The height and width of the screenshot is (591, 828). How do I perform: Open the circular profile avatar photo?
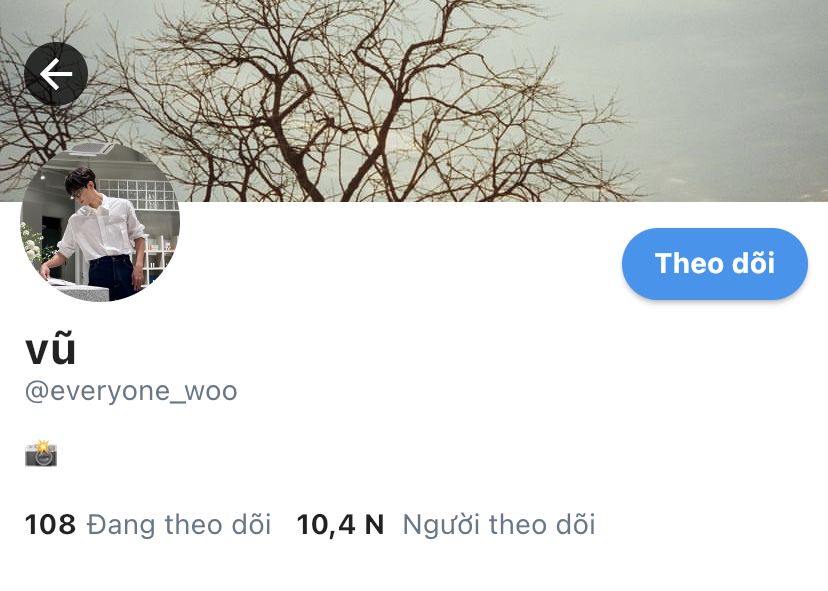pos(100,221)
